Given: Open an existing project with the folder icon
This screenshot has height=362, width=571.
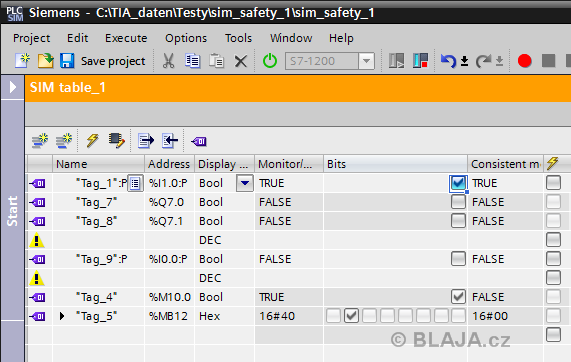Looking at the screenshot, I should coord(46,61).
